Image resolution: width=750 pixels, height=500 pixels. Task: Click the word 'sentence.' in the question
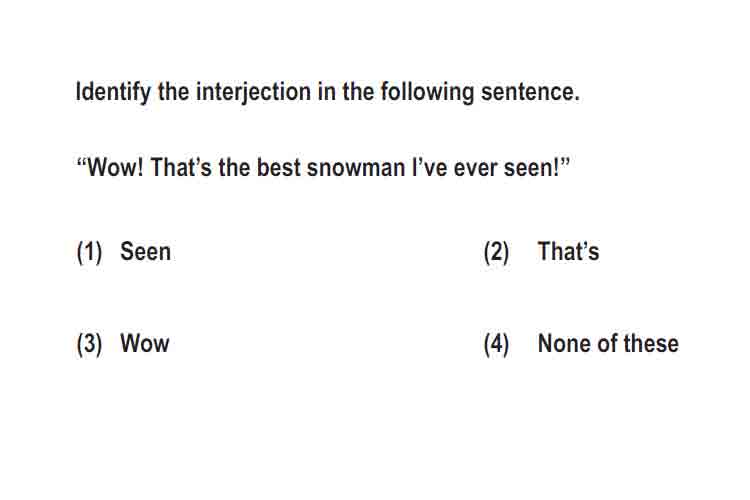(x=530, y=92)
